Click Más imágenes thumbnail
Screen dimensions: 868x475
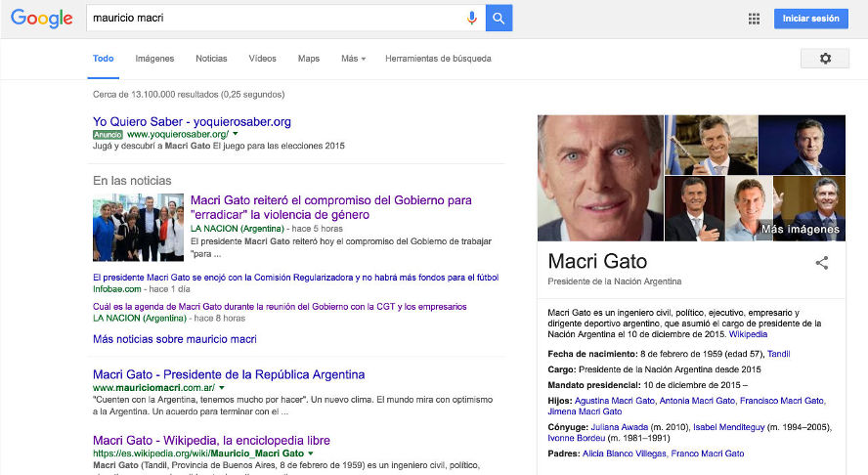(809, 209)
